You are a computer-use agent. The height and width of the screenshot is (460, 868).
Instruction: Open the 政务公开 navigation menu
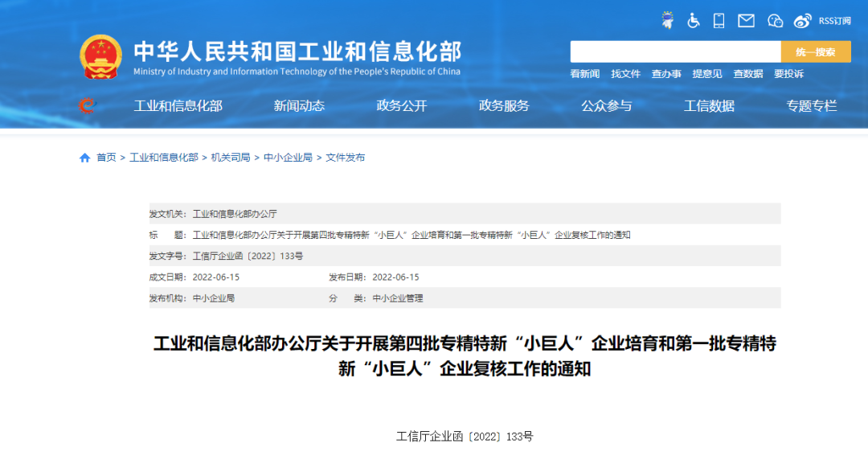402,105
